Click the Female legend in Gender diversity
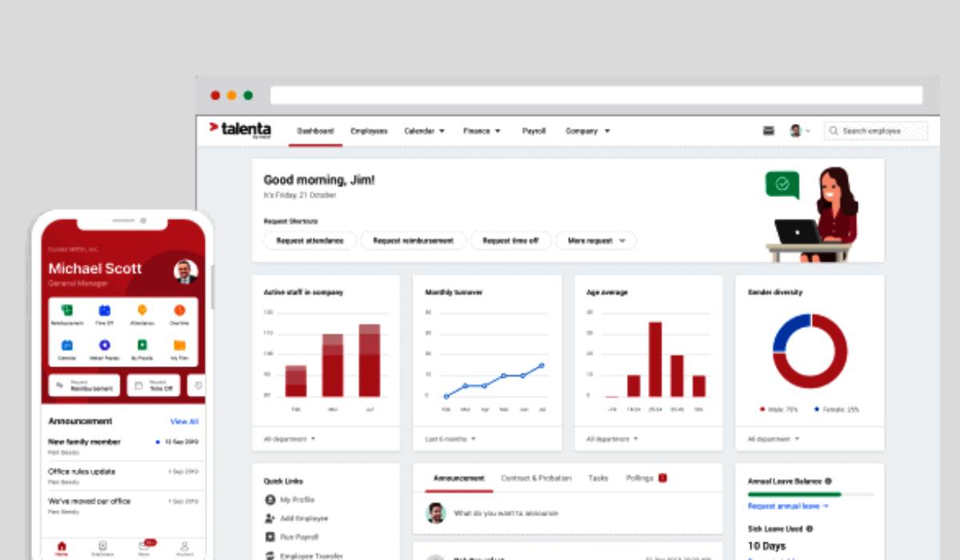The image size is (960, 560). tap(837, 409)
